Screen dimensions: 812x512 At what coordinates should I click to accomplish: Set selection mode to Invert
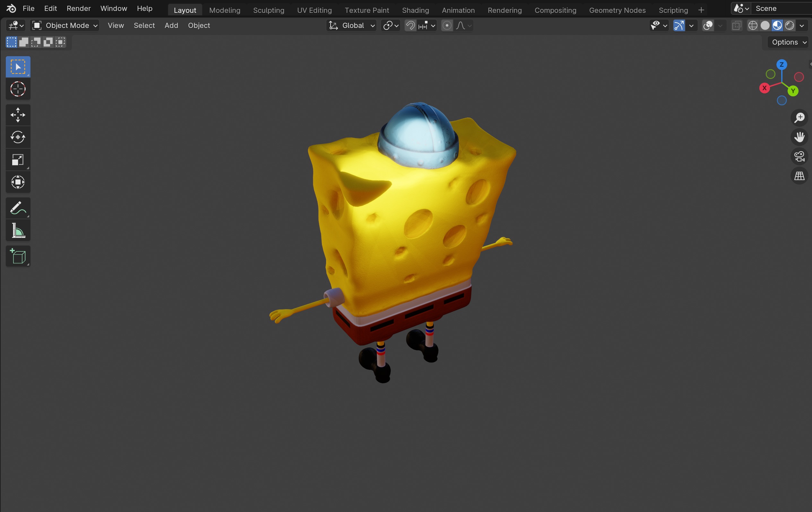48,42
